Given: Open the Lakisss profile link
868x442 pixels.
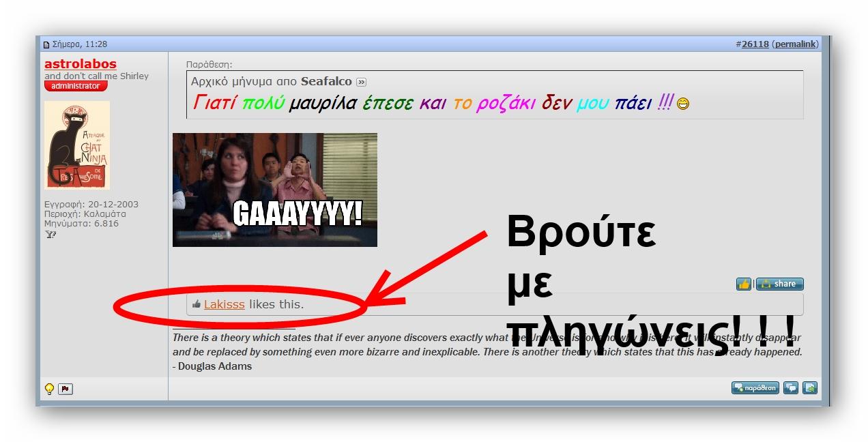Looking at the screenshot, I should click(x=224, y=304).
